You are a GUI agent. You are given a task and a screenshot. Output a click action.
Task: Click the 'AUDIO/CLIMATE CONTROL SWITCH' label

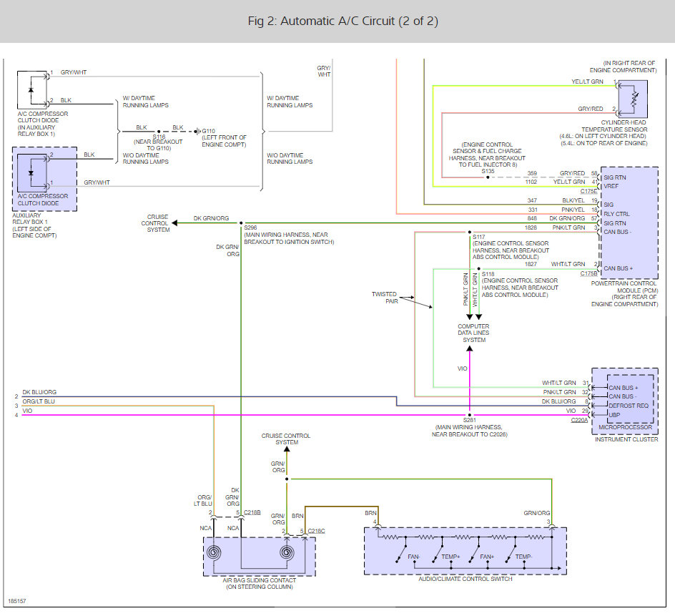pos(465,579)
